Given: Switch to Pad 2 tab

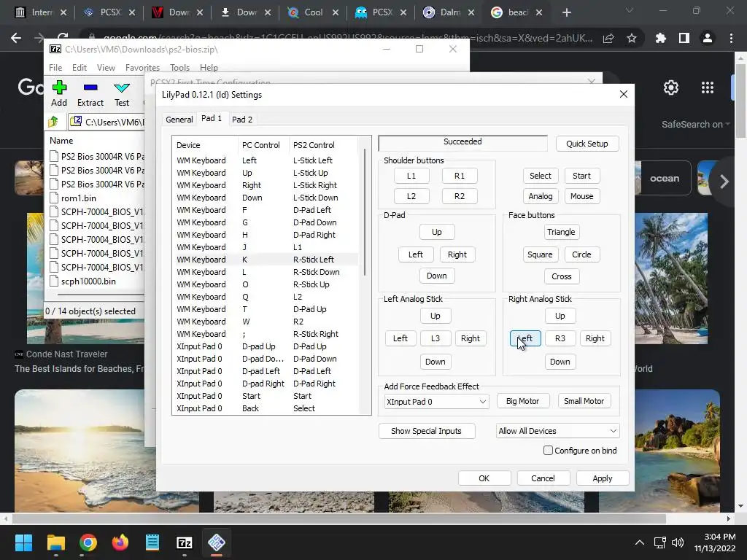Looking at the screenshot, I should [242, 120].
